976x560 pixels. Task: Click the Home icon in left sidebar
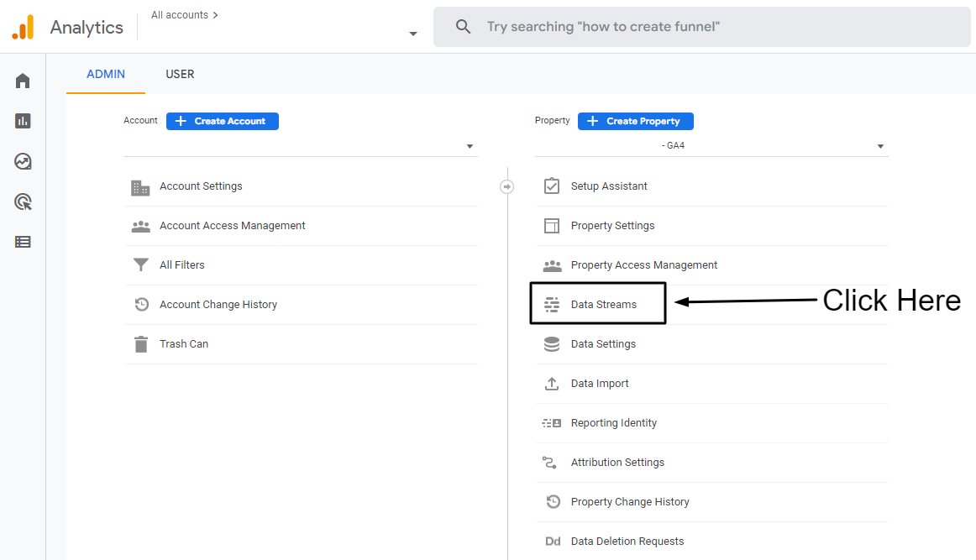click(23, 81)
